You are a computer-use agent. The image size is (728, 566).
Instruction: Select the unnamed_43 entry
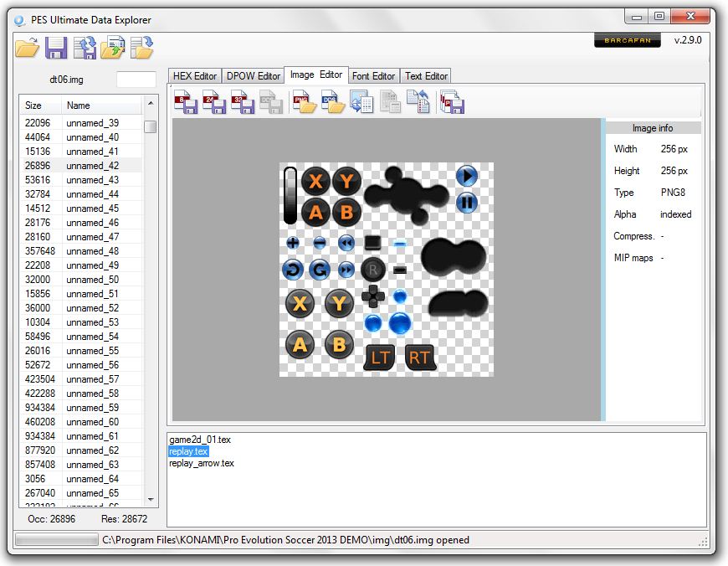point(81,180)
